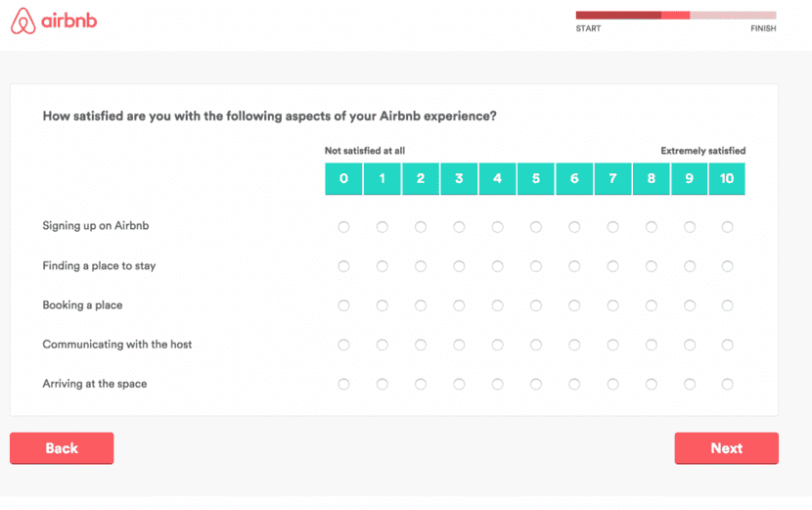The width and height of the screenshot is (812, 510).
Task: Rate Communicating with the host as 7
Action: tap(612, 345)
